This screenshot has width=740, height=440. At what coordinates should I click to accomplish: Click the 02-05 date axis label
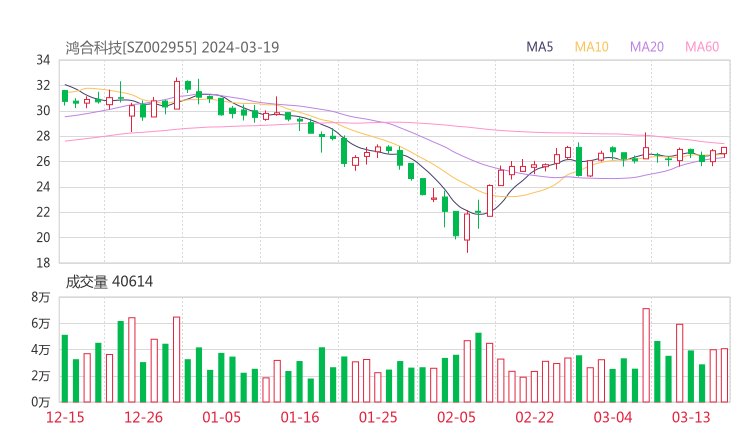click(x=456, y=417)
